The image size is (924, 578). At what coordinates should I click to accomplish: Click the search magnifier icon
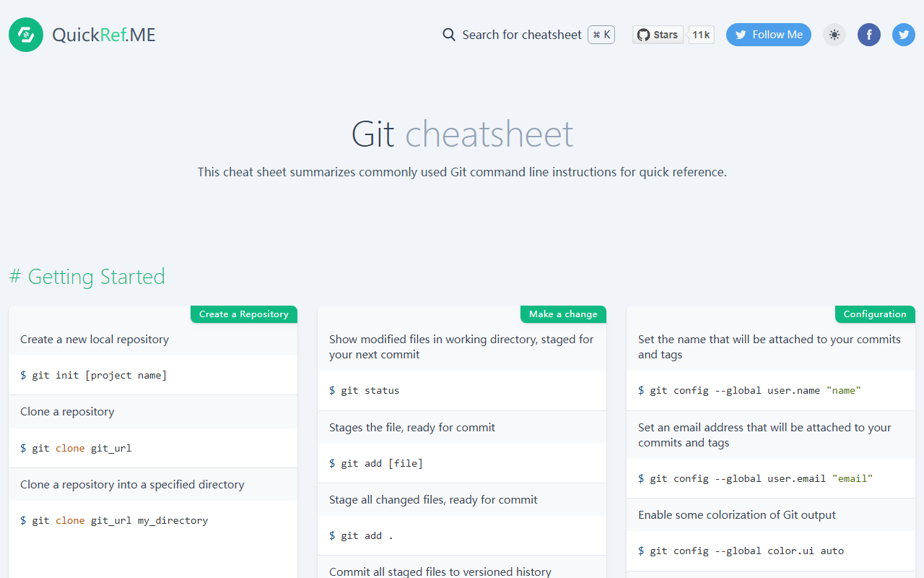(x=449, y=35)
